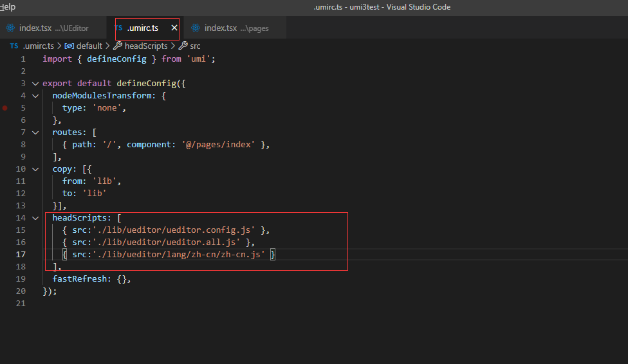Screen dimensions: 628x364
Task: Click line number 21 in gutter
Action: point(21,303)
